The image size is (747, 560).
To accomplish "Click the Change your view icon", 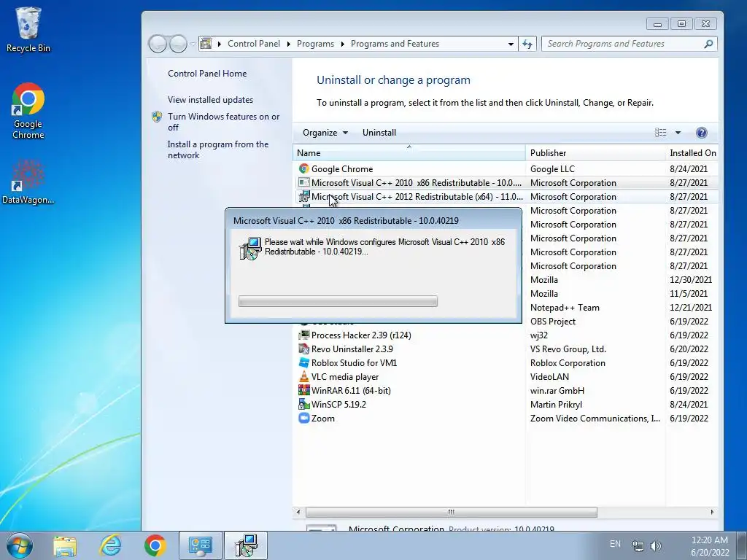I will [x=660, y=133].
